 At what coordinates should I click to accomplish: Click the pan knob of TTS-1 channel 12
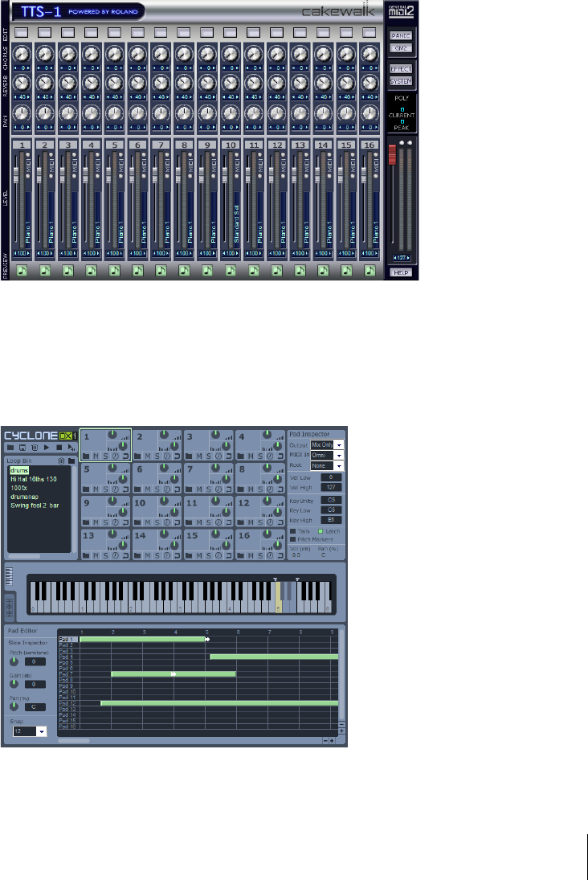pos(277,113)
